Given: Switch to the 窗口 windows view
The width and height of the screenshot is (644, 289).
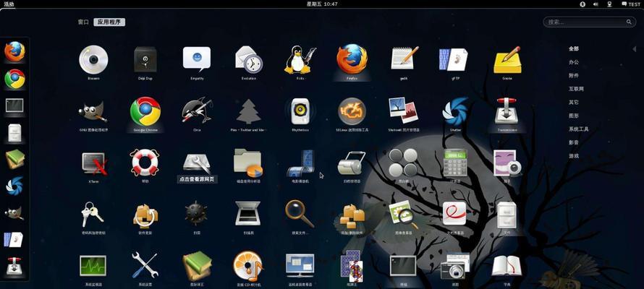Looking at the screenshot, I should pos(83,22).
